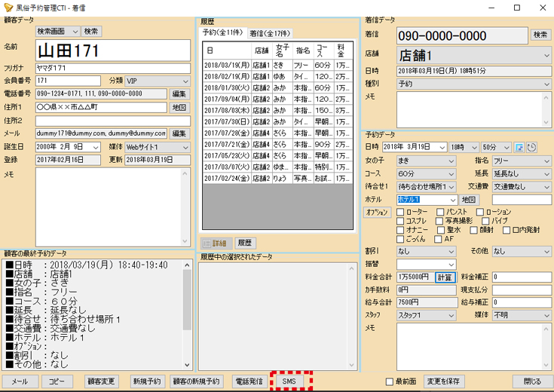
Task: Expand the 店舗 dropdown in incoming call data
Action: pyautogui.click(x=546, y=56)
